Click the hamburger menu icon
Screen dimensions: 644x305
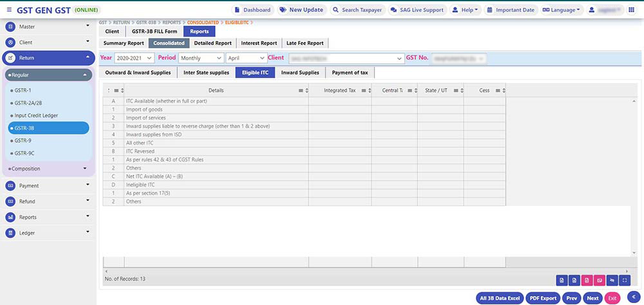(x=9, y=10)
